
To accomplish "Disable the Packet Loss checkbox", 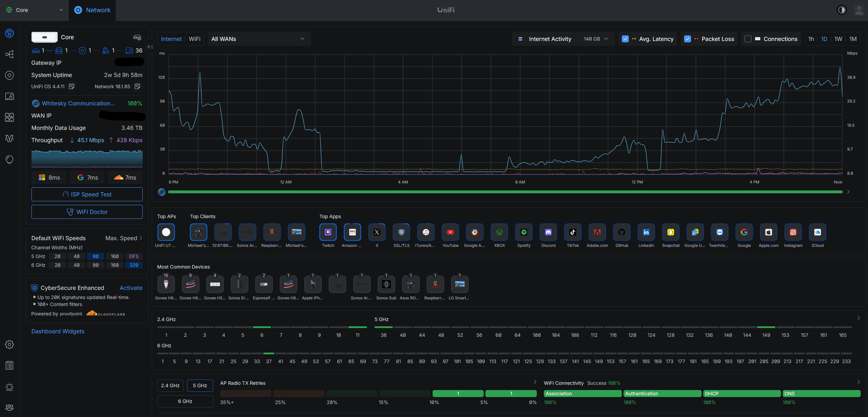I will pyautogui.click(x=688, y=39).
